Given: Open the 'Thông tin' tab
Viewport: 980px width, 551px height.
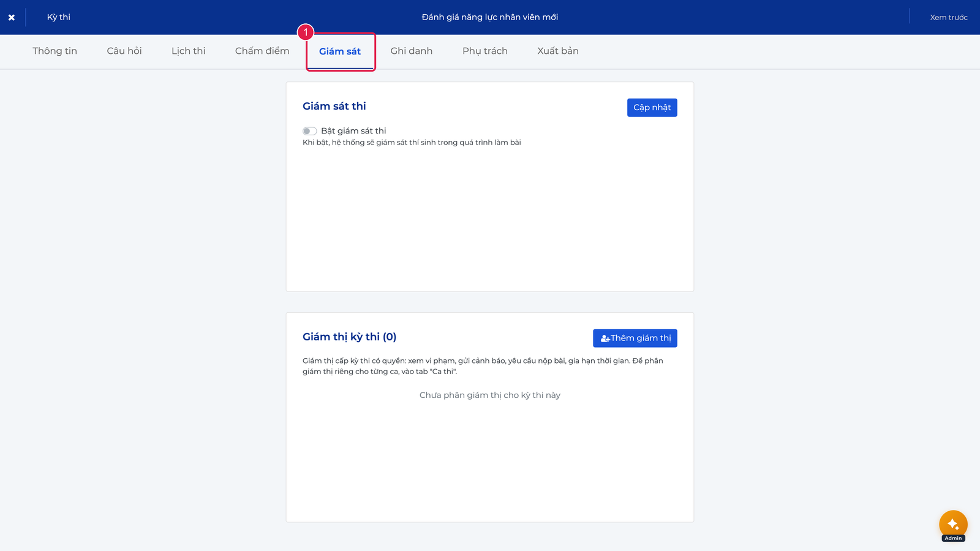Looking at the screenshot, I should pos(55,51).
